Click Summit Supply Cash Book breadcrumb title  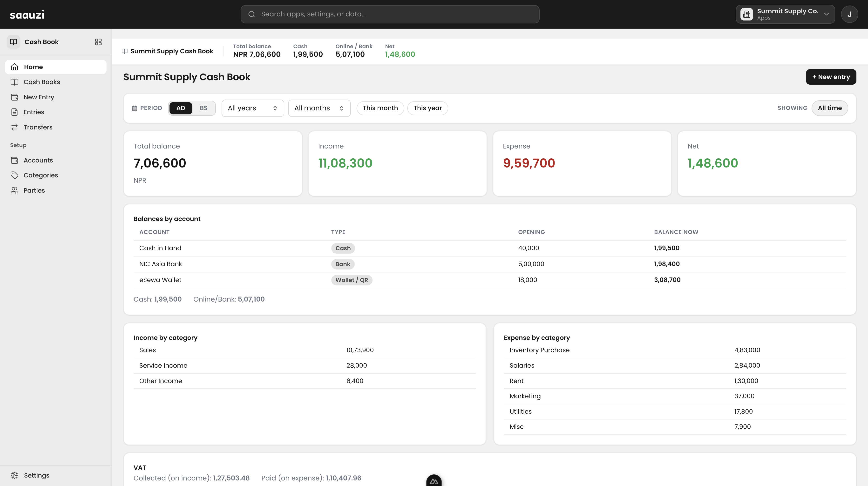coord(172,51)
